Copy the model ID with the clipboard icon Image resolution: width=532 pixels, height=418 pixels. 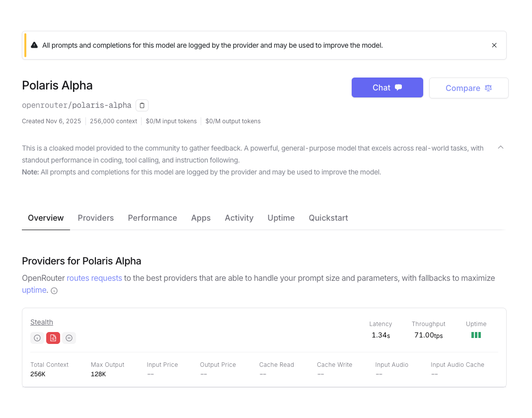pyautogui.click(x=142, y=105)
